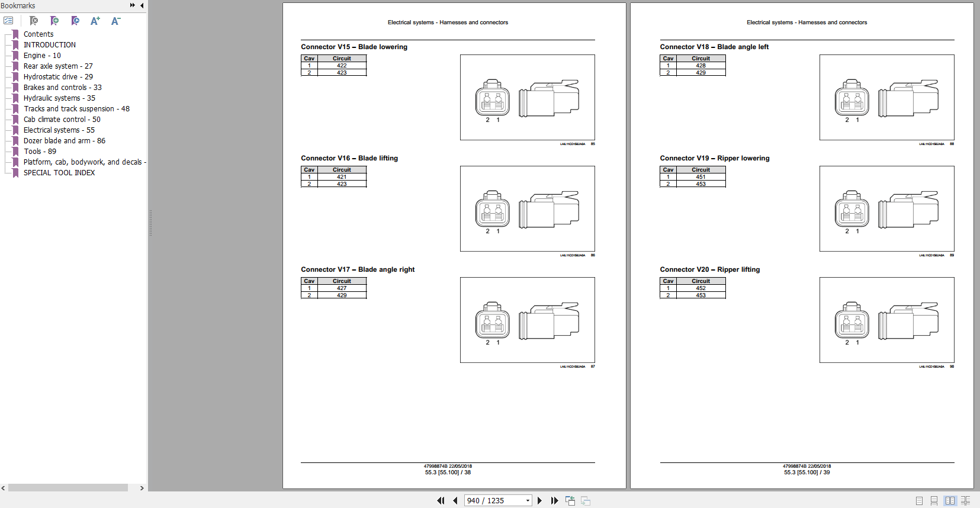Jump to the Hydraulic systems - 35 bookmark
980x508 pixels.
coord(59,98)
